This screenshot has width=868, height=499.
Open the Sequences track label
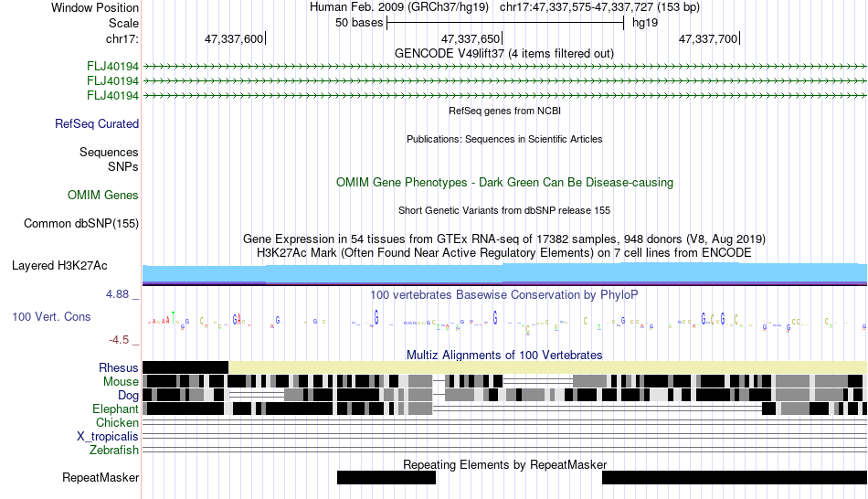click(x=109, y=152)
